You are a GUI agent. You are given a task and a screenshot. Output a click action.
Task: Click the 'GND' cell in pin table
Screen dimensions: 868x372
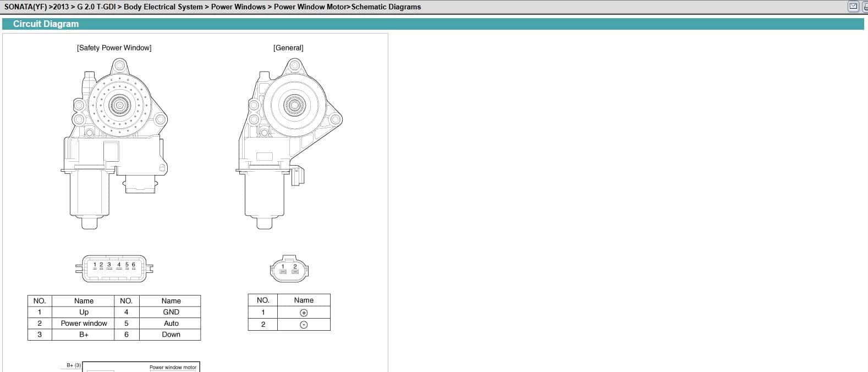point(171,312)
